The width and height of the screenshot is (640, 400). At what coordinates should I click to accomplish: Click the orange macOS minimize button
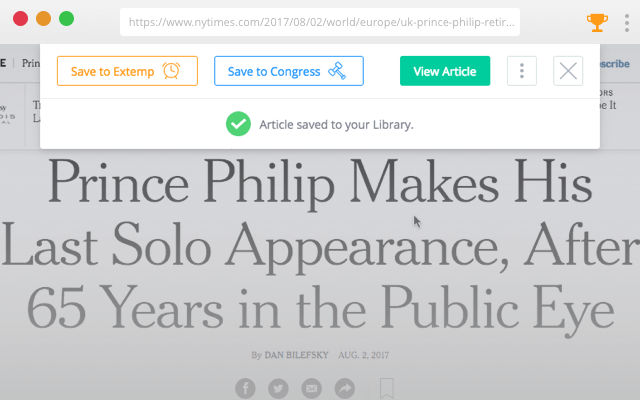[43, 18]
